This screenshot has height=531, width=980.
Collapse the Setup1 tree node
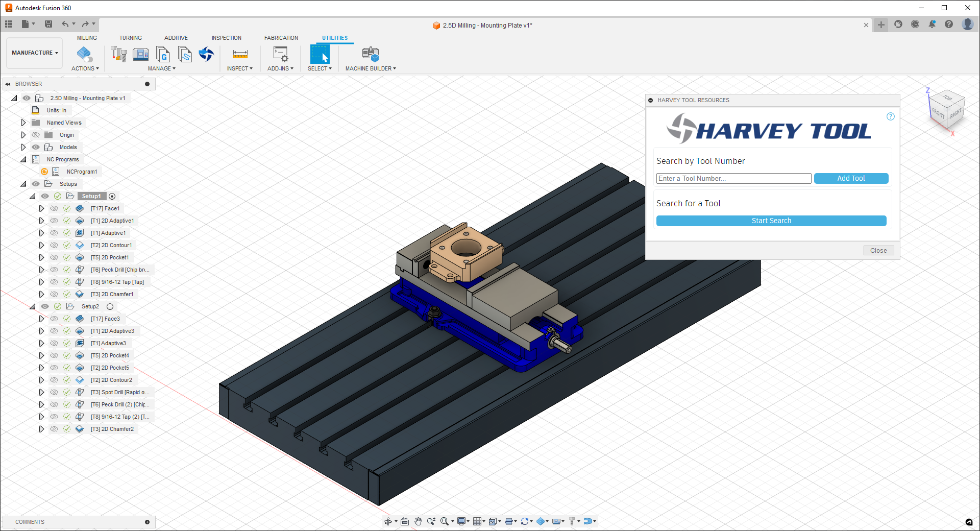32,196
